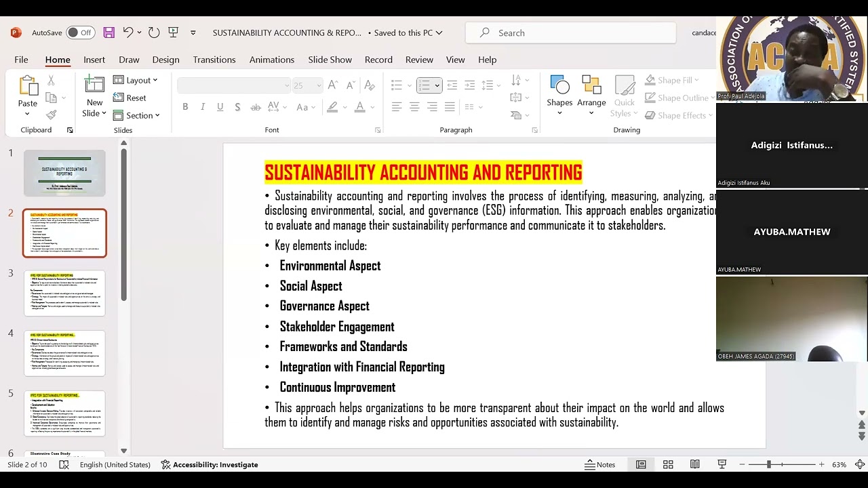Open the Layout dropdown

click(x=136, y=80)
